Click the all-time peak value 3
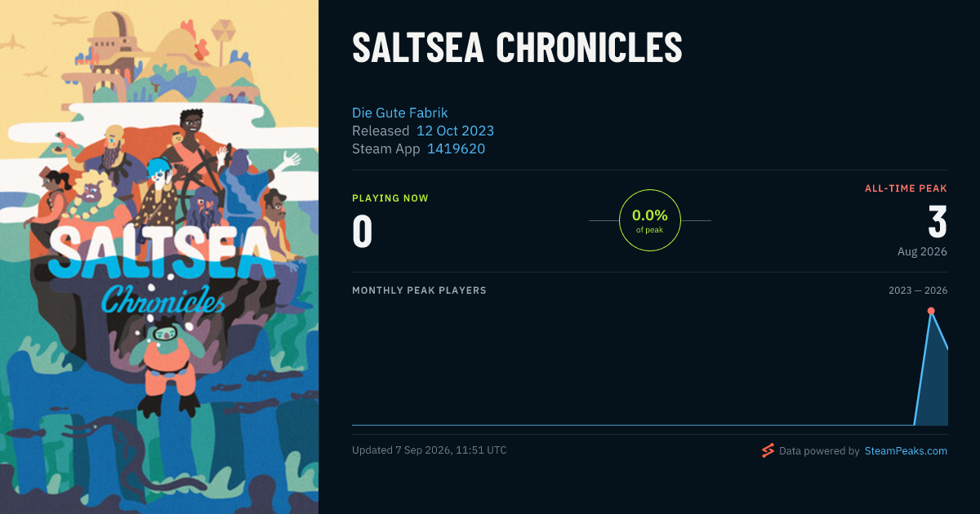 tap(938, 222)
